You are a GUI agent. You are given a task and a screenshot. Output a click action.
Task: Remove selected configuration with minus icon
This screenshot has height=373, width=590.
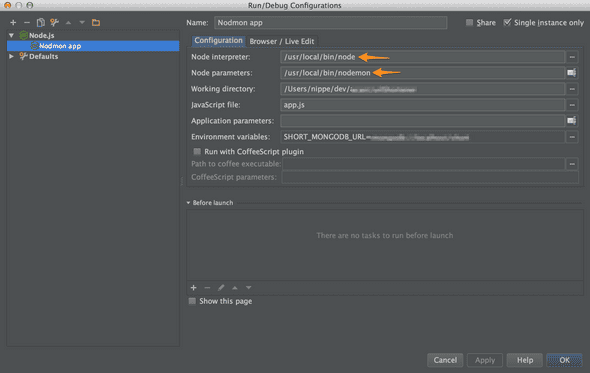tap(27, 23)
